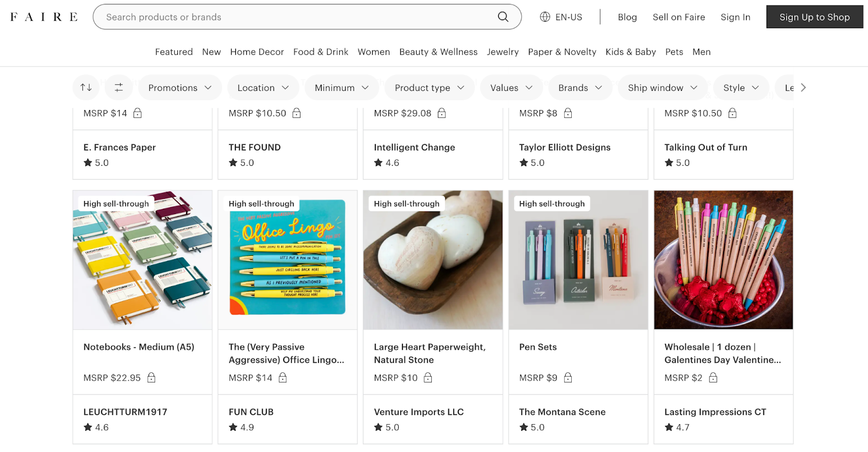Image resolution: width=868 pixels, height=452 pixels.
Task: Open the Paper & Novelty category
Action: [x=562, y=52]
